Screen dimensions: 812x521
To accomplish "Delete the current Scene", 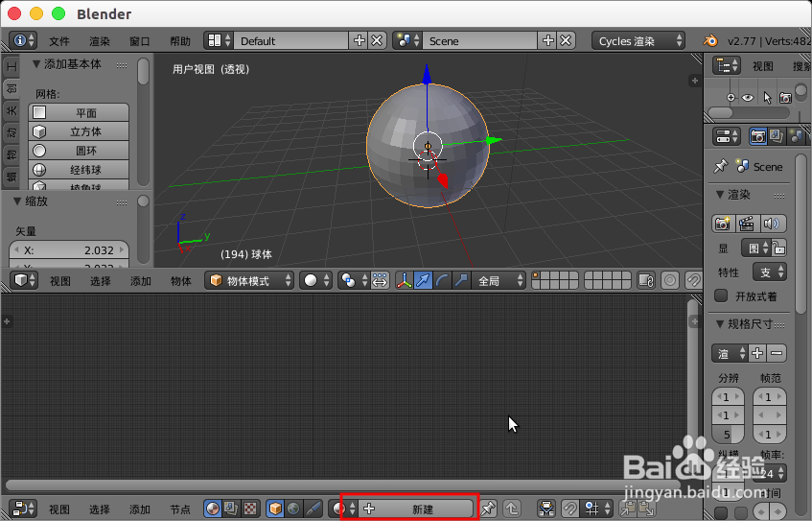I will pyautogui.click(x=566, y=40).
